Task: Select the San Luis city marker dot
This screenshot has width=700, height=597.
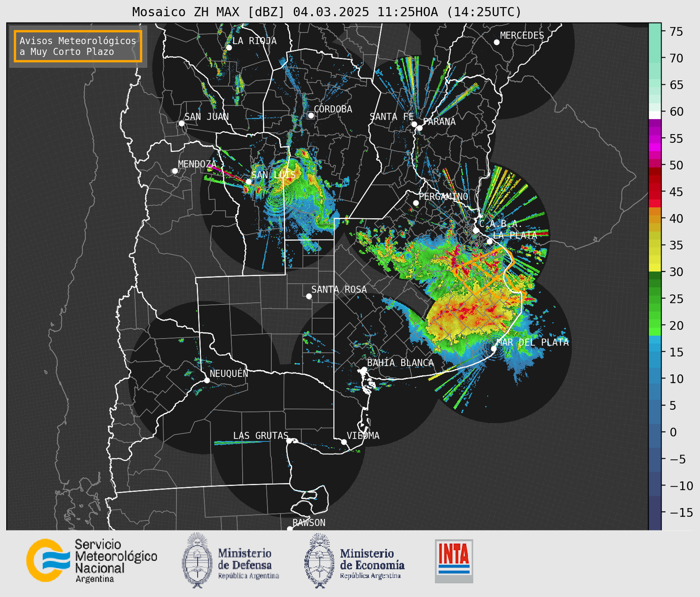Action: coord(249,182)
